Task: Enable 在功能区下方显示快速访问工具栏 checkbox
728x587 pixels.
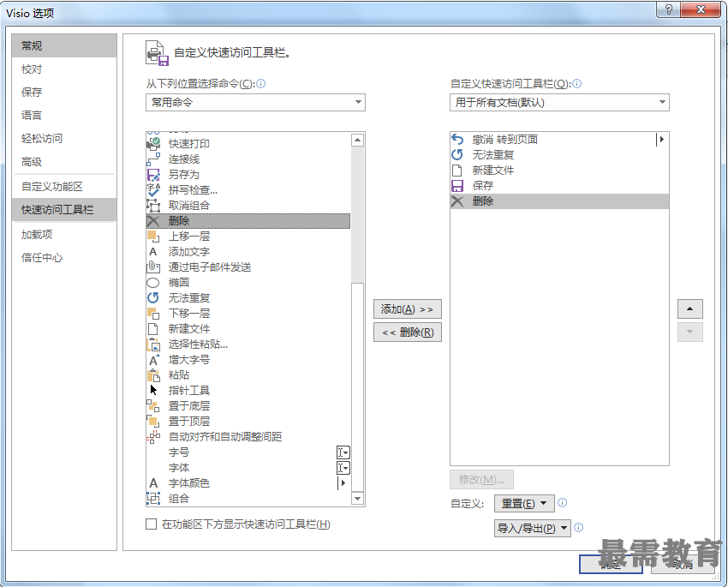Action: [151, 524]
